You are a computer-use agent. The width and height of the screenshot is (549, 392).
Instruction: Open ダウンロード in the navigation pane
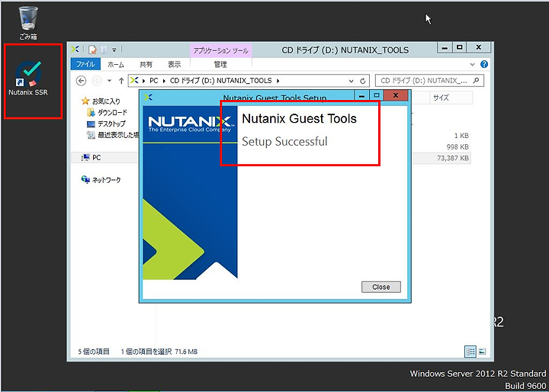click(x=108, y=112)
